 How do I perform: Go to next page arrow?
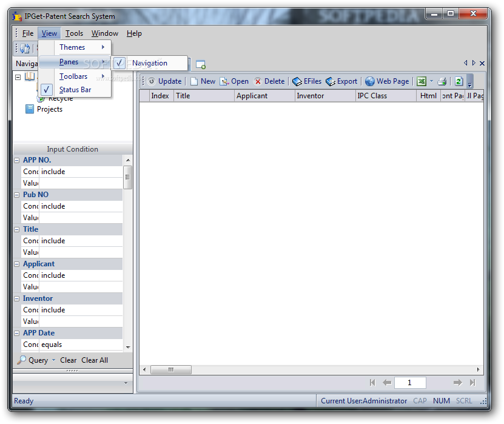[x=458, y=383]
